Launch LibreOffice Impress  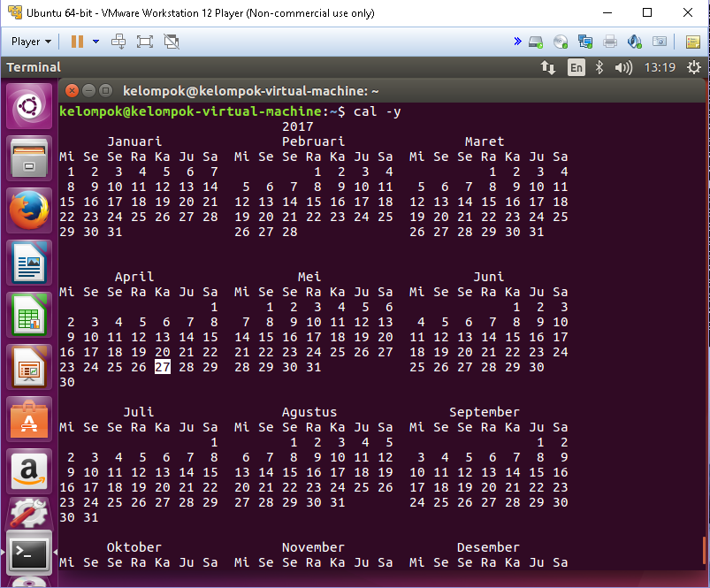[29, 367]
